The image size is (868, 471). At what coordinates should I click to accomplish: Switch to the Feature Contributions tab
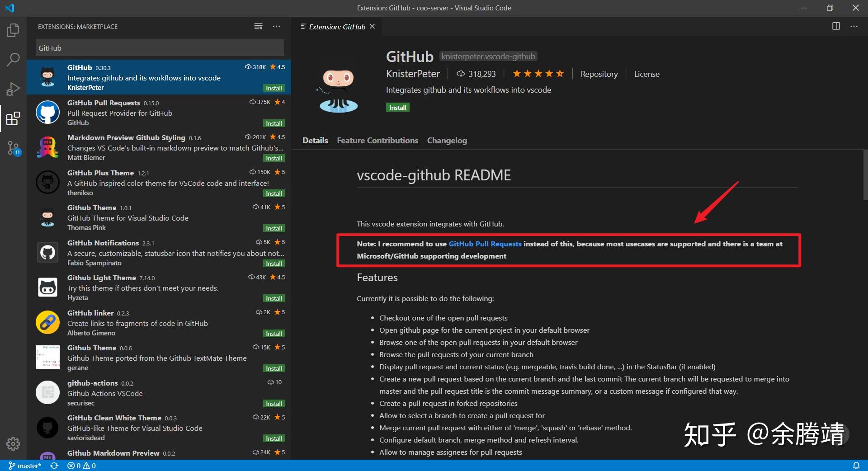tap(377, 141)
